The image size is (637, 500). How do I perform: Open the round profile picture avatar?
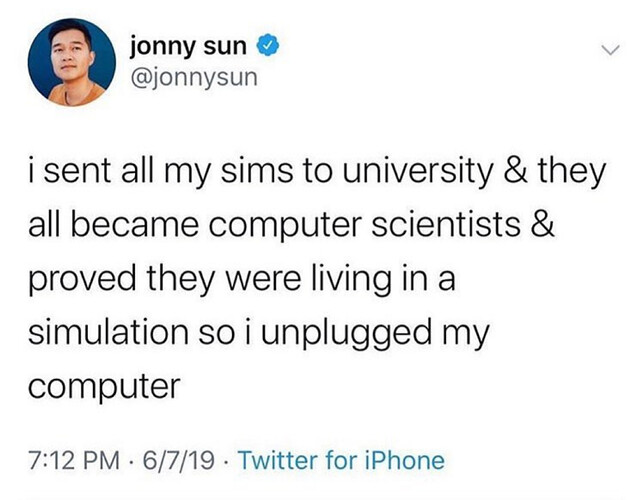pos(72,62)
